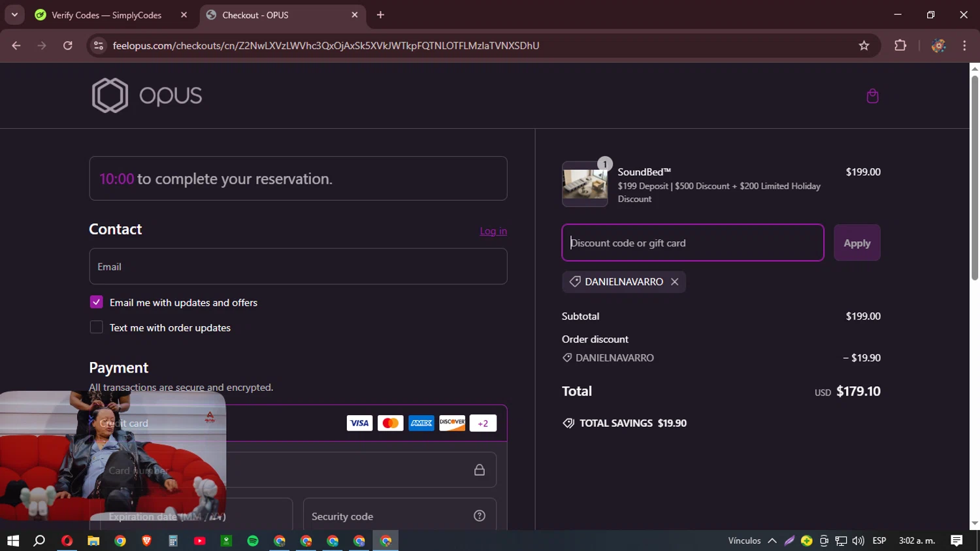Switch to the Verify Codes — SimplyCodes tab

point(106,15)
